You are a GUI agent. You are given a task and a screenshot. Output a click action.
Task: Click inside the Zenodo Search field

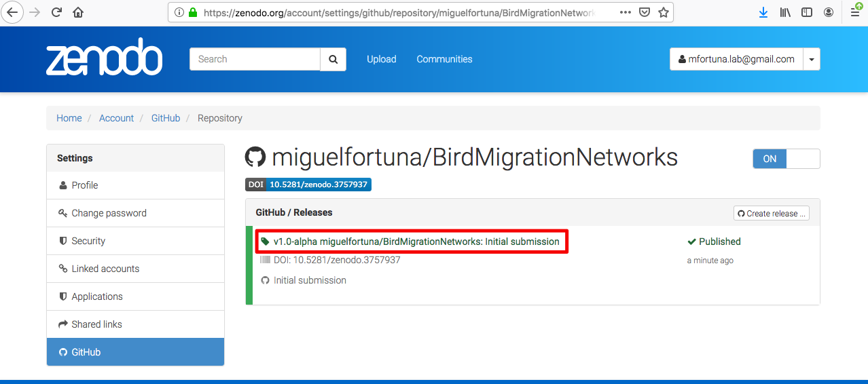coord(255,59)
